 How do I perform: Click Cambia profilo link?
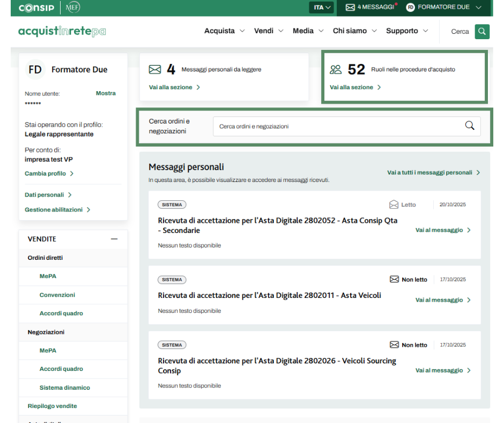pos(49,173)
